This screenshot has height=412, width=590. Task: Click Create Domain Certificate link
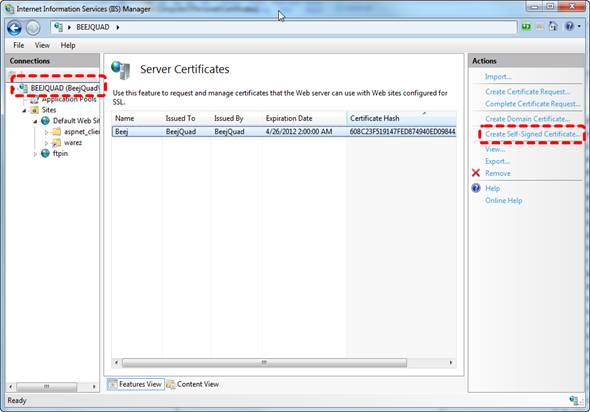(x=528, y=119)
